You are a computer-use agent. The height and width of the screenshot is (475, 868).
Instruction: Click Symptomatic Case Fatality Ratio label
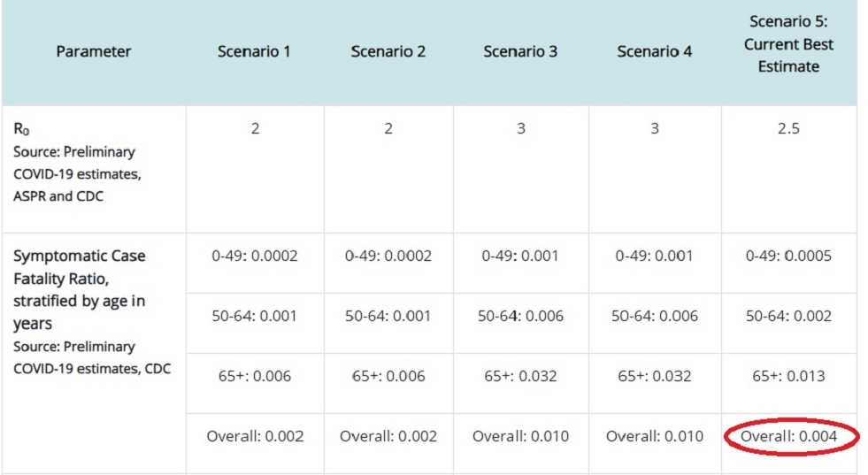[x=79, y=289]
